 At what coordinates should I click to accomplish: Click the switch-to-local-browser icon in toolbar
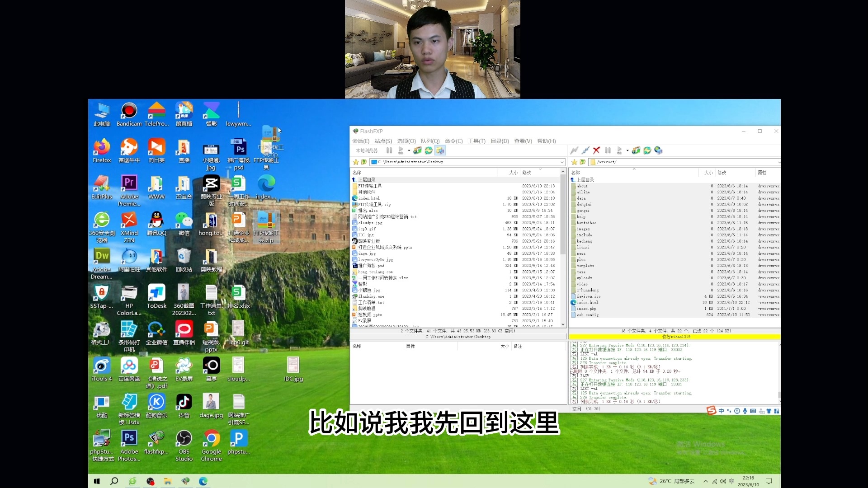(440, 150)
